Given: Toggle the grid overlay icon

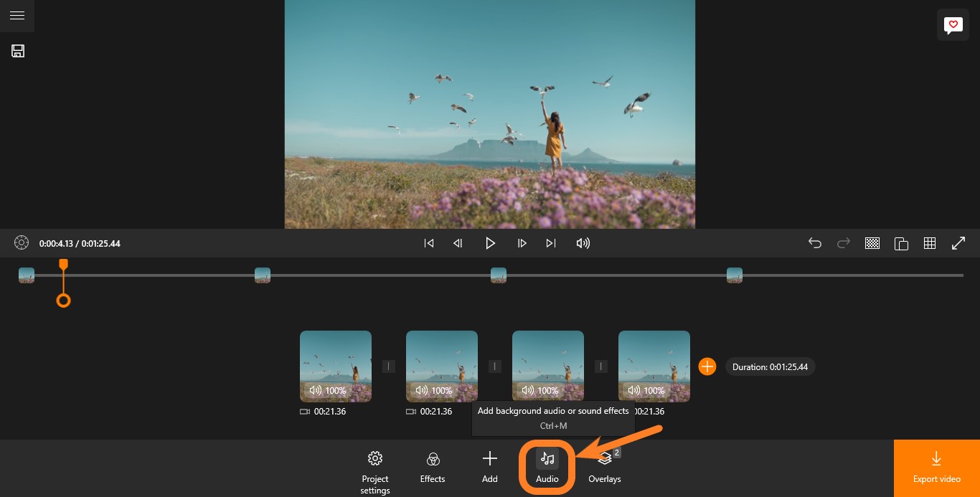Looking at the screenshot, I should (930, 243).
